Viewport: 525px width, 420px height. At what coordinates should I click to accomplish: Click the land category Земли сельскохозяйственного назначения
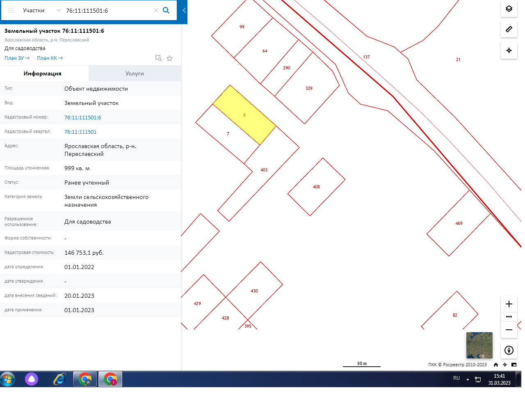click(x=106, y=201)
